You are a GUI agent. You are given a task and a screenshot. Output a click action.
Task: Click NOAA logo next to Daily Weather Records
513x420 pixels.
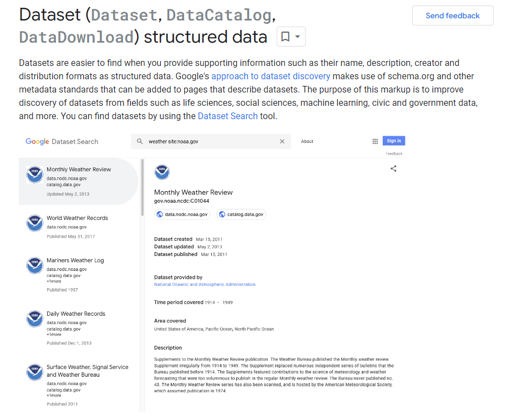coord(34,319)
